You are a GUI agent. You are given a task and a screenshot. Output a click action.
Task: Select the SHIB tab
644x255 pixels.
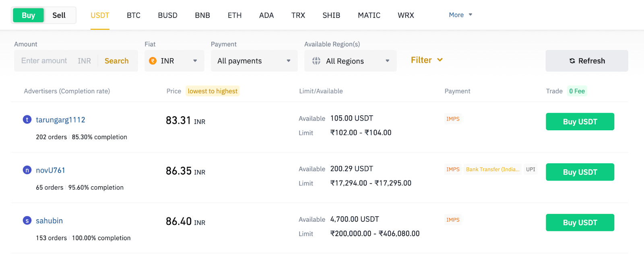pyautogui.click(x=331, y=15)
